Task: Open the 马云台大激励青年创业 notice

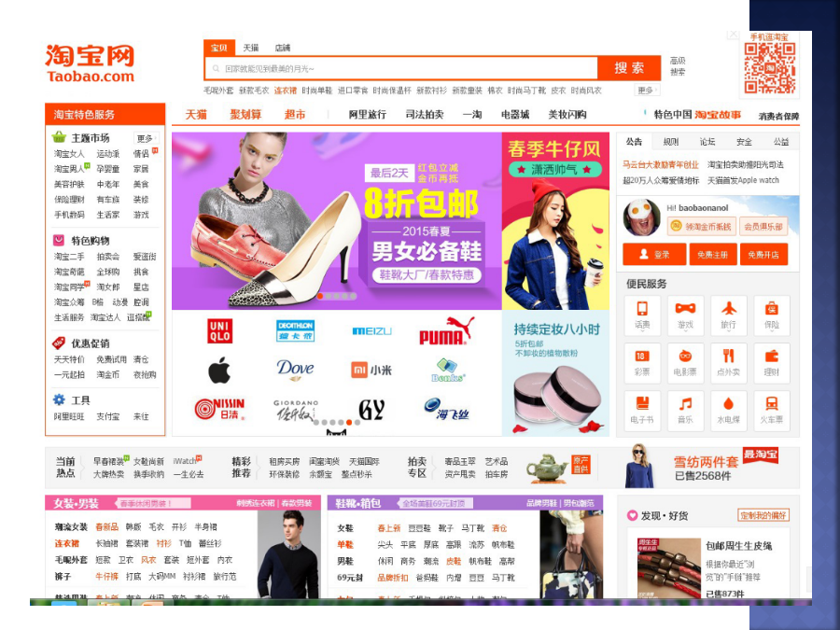Action: (660, 164)
